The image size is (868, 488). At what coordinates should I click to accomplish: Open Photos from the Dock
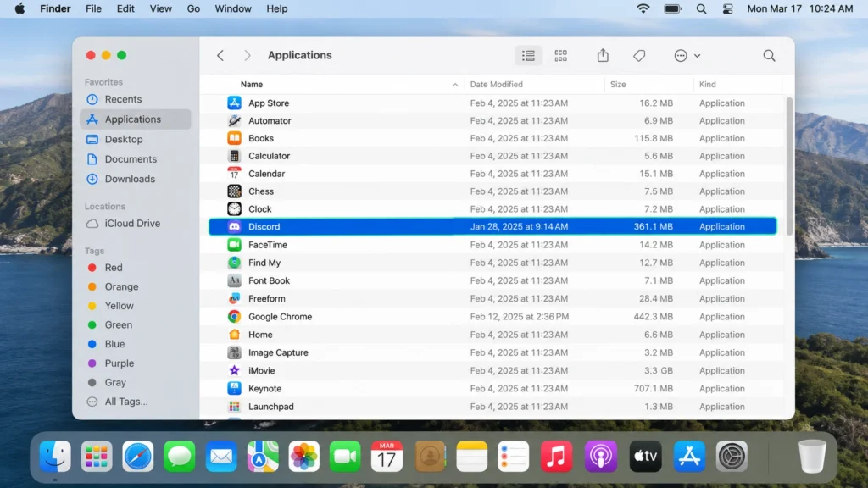pyautogui.click(x=304, y=457)
